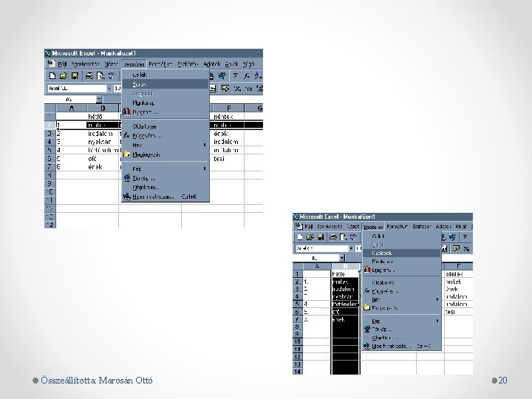Click Diagram chart icon in upper-left Beszúrás menu
Viewport: 532px width, 399px height.
coord(126,112)
